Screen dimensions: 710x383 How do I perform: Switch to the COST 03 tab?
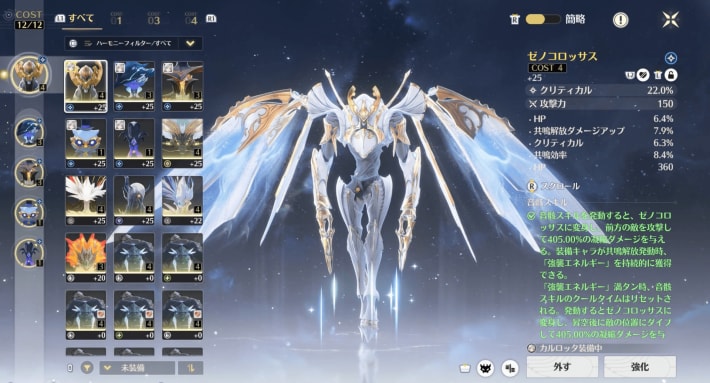[x=154, y=19]
